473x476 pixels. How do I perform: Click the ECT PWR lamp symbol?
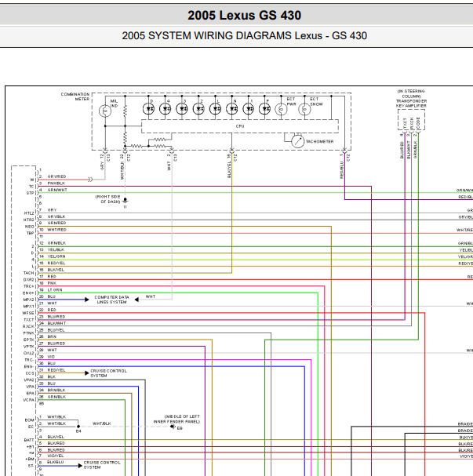(x=281, y=109)
